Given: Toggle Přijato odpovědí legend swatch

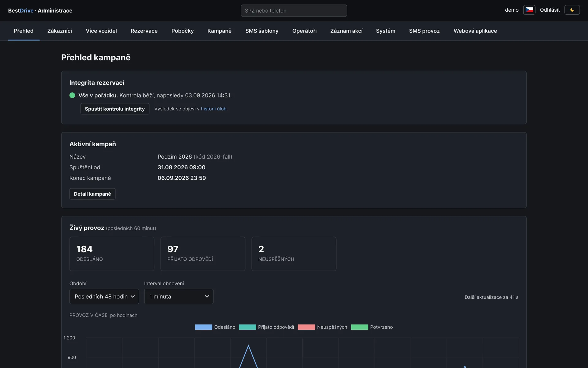Looking at the screenshot, I should (x=247, y=327).
